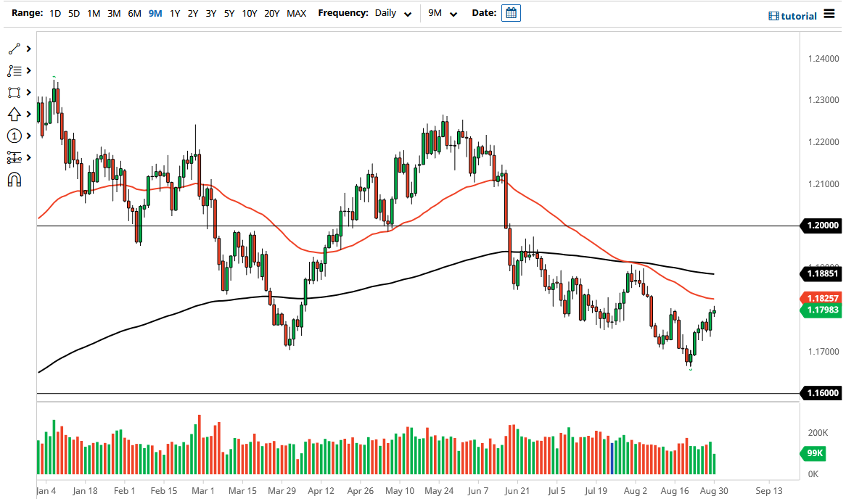
Task: Set range to 10Y
Action: [x=250, y=13]
